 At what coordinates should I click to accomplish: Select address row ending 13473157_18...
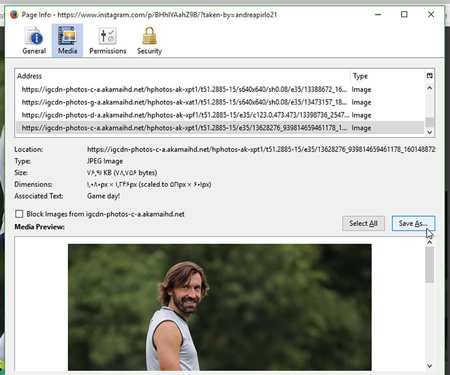pyautogui.click(x=220, y=102)
